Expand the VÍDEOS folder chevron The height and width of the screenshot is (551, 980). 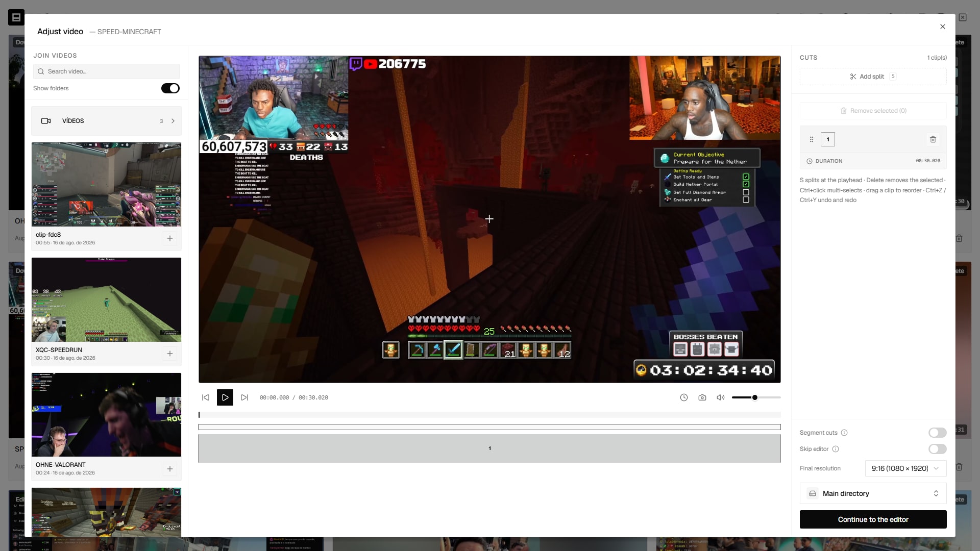coord(173,121)
